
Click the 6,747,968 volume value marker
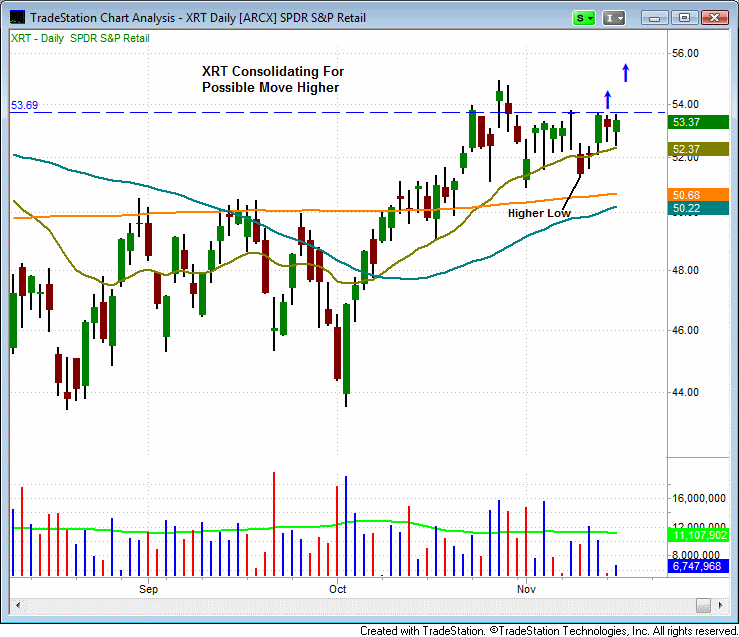coord(698,566)
